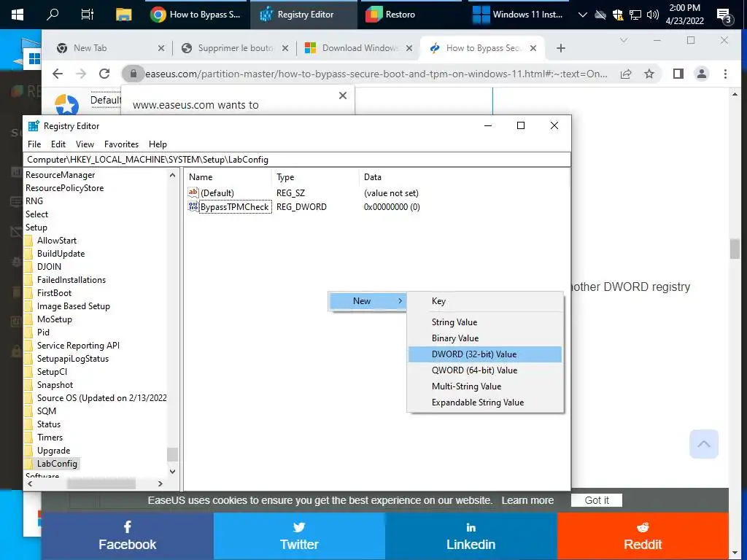Open Chrome three-dot menu
Screen dimensions: 747x560
pos(725,74)
